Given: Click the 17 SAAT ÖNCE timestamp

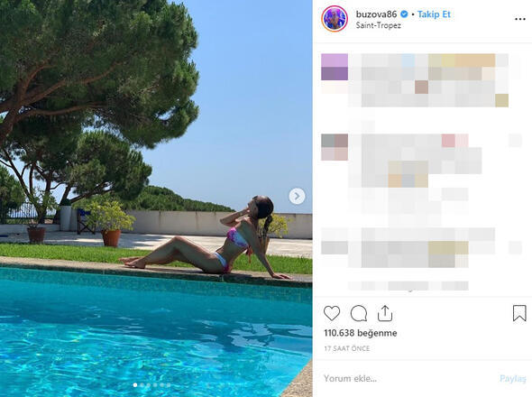Looking at the screenshot, I should (347, 348).
